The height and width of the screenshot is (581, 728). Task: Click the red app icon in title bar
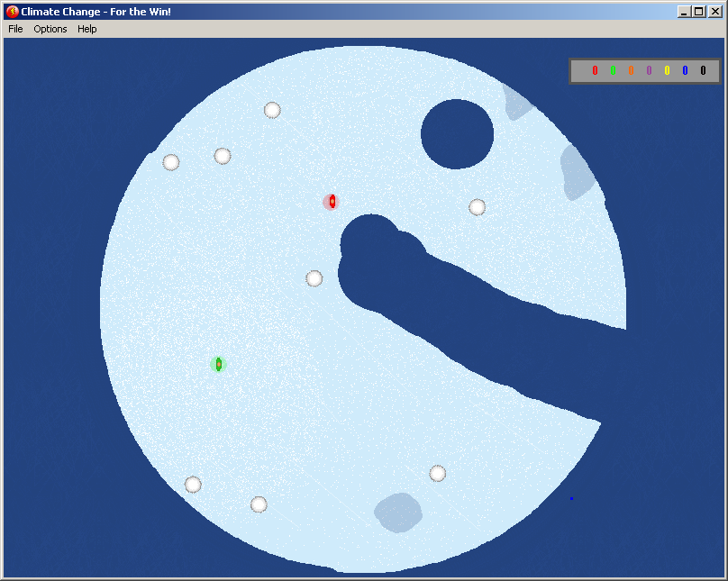tap(13, 12)
